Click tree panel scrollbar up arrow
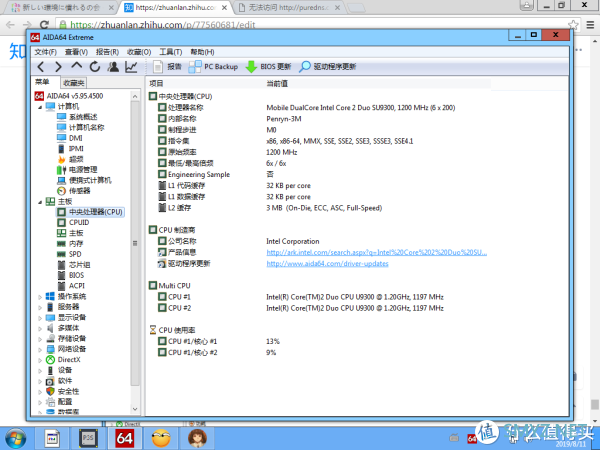Image resolution: width=600 pixels, height=450 pixels. pyautogui.click(x=135, y=96)
